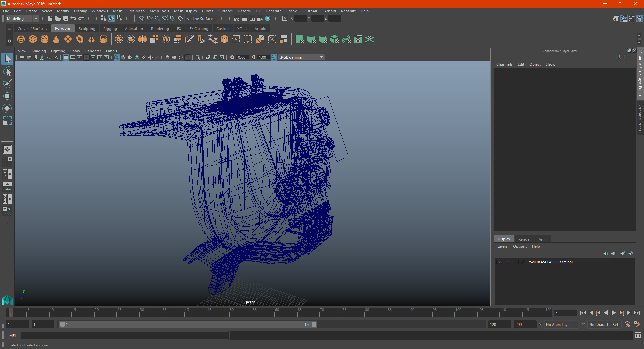Select the Move tool in the toolbox
This screenshot has width=644, height=349.
coord(7,96)
